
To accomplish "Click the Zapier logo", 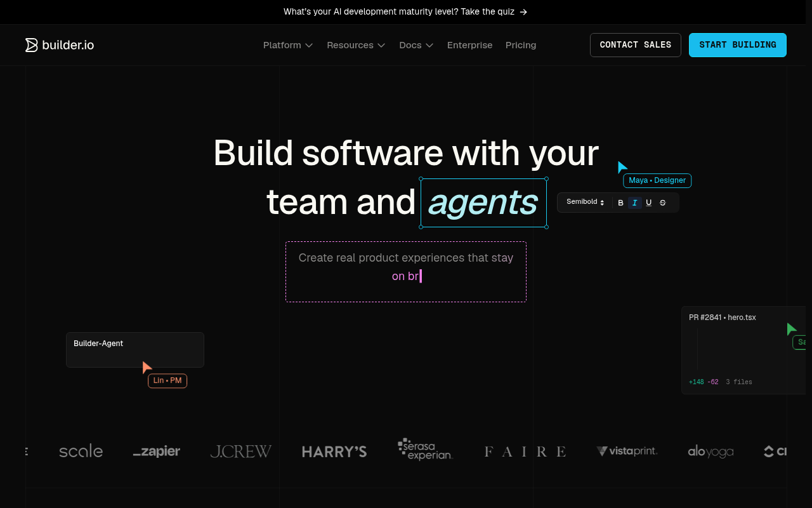I will click(157, 451).
